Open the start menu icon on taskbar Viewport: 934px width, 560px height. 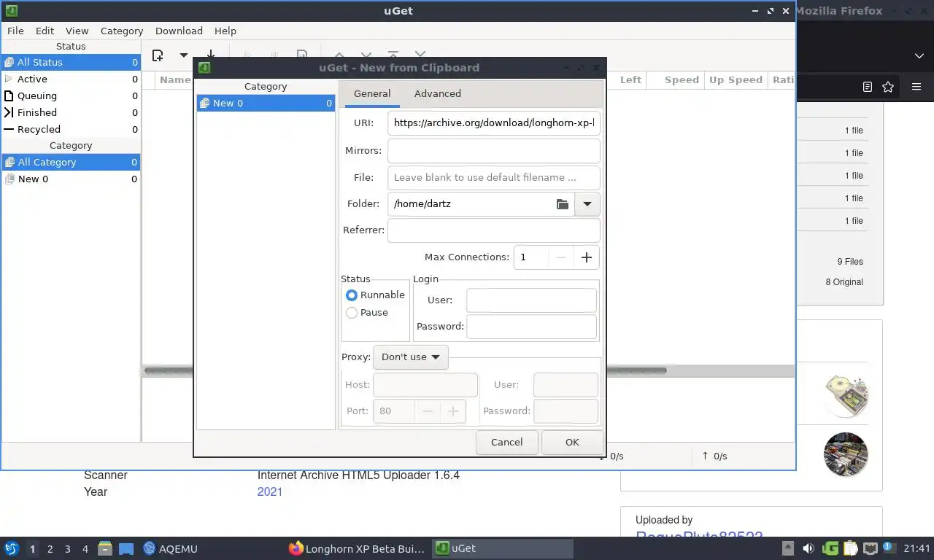coord(11,548)
